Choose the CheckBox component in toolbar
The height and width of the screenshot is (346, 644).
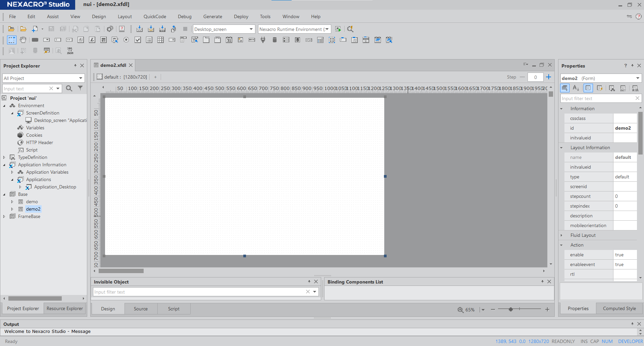pyautogui.click(x=138, y=40)
